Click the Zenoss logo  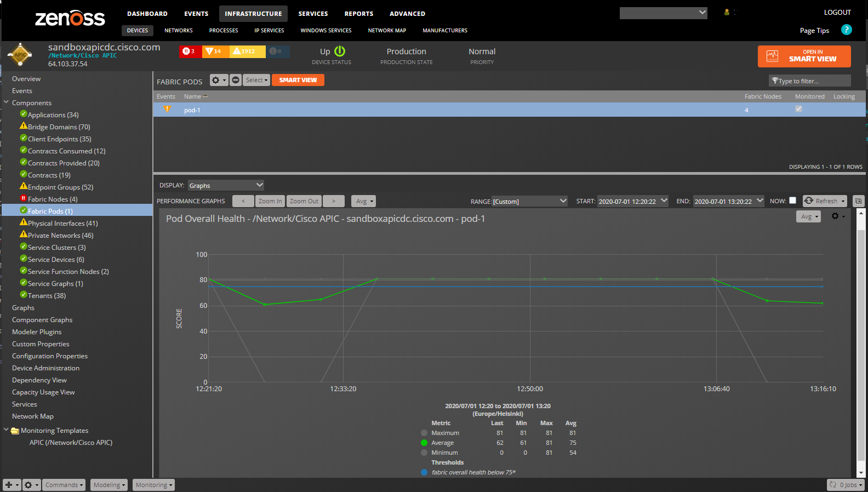tap(70, 18)
